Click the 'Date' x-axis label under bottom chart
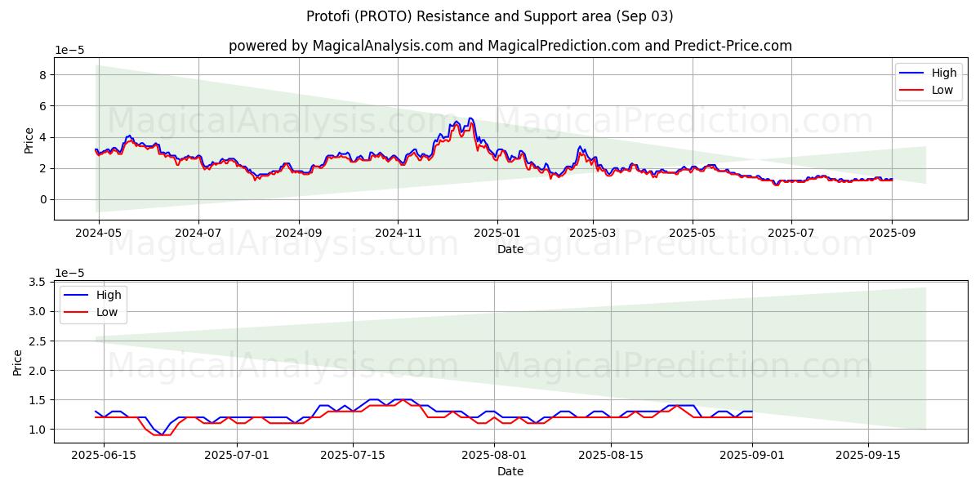The height and width of the screenshot is (490, 980). [x=510, y=471]
